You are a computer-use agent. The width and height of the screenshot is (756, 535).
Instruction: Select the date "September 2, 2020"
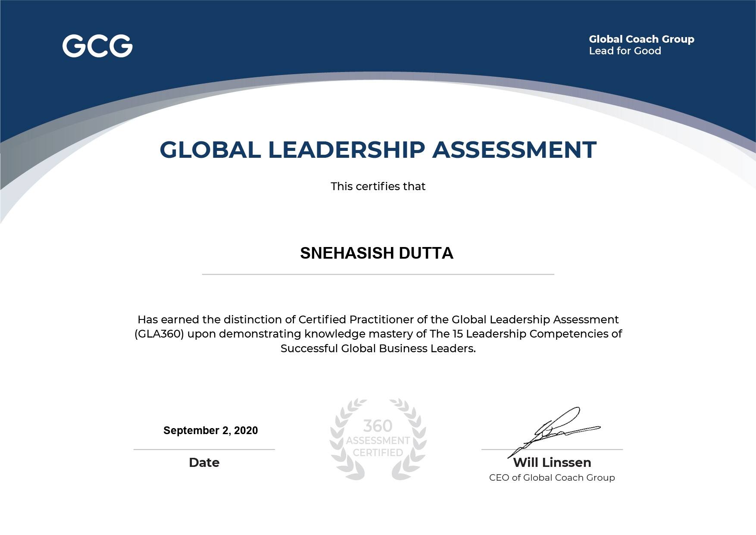[x=211, y=430]
